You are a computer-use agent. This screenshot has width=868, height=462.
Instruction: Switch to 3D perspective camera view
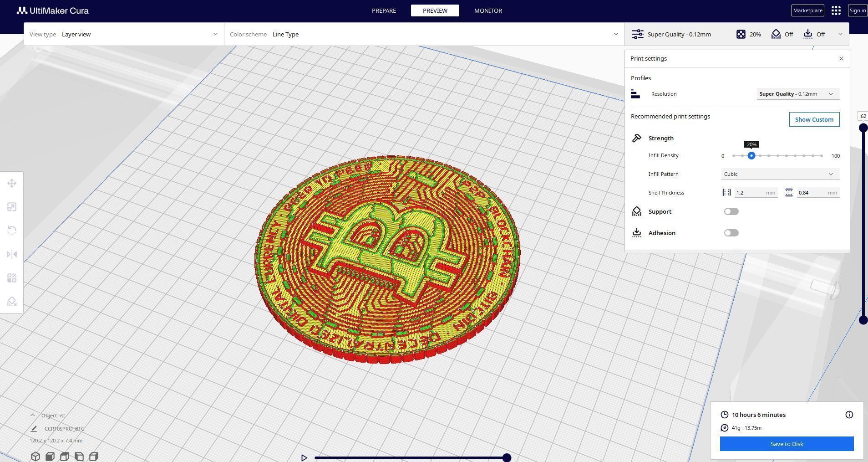tap(36, 457)
